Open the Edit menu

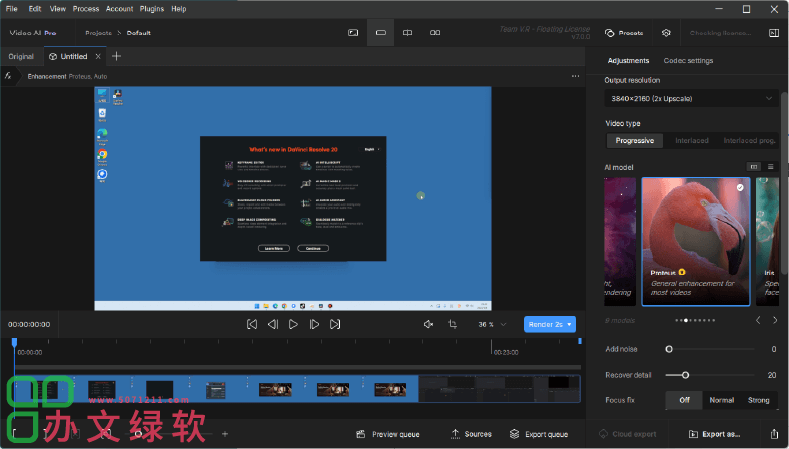[35, 9]
